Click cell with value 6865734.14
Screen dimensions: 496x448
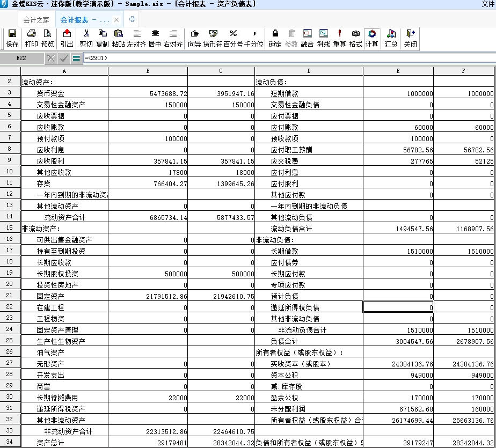click(148, 217)
